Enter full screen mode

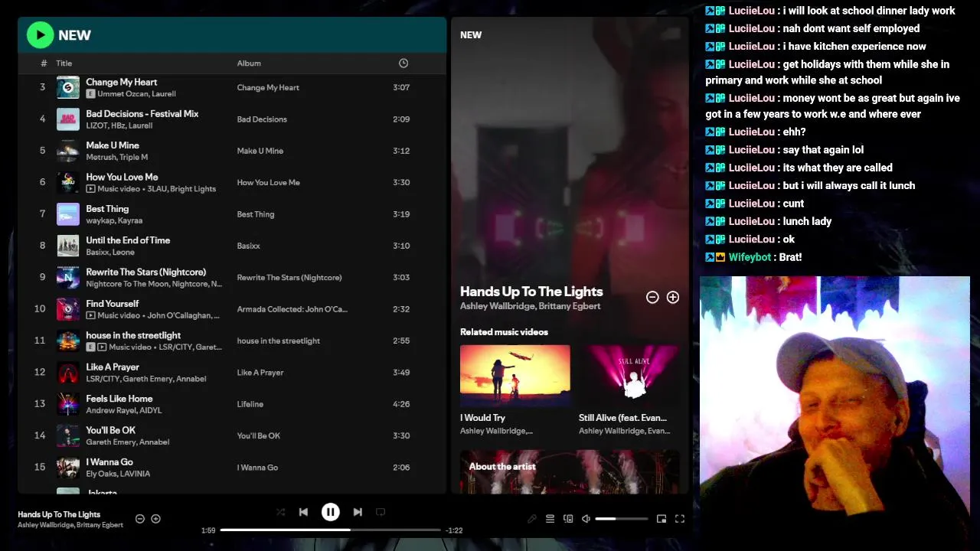679,519
